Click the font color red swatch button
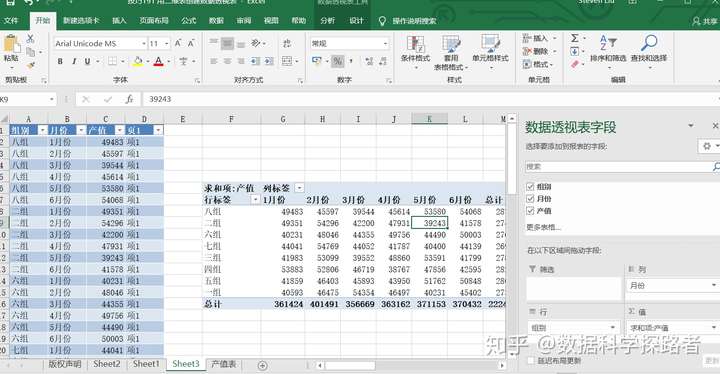Viewport: 720px width, 374px height. [x=158, y=61]
